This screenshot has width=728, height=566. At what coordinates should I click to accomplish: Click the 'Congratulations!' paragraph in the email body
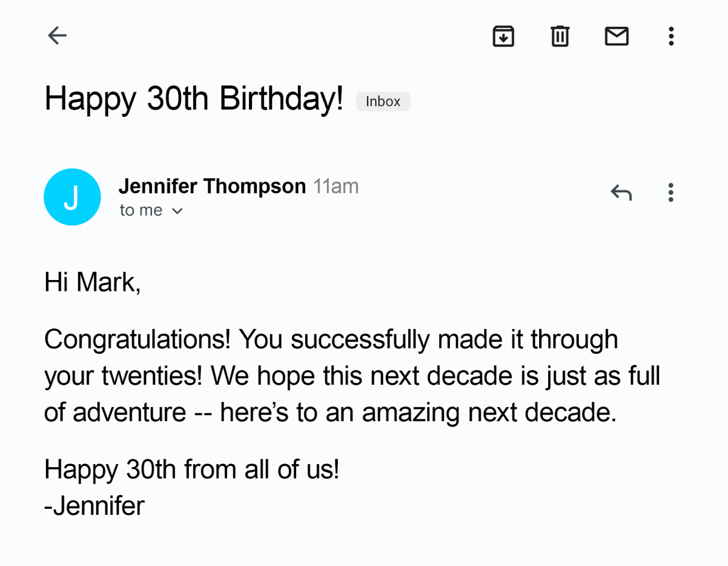(x=352, y=377)
